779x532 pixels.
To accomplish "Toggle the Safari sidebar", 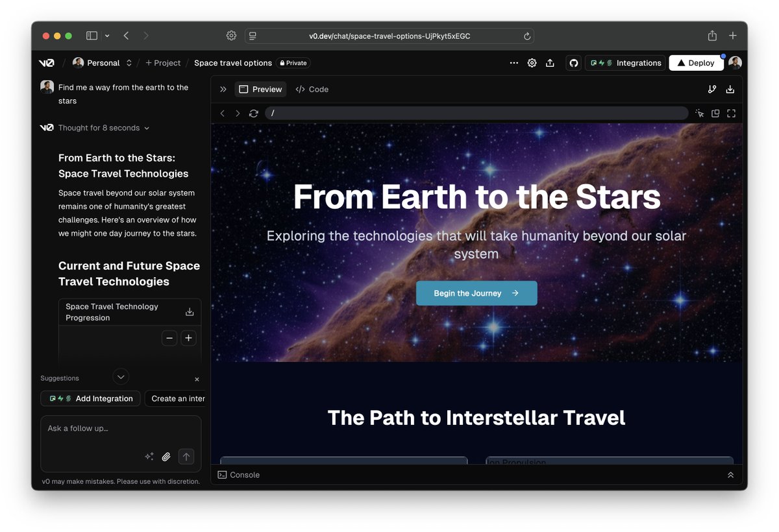I will coord(92,36).
